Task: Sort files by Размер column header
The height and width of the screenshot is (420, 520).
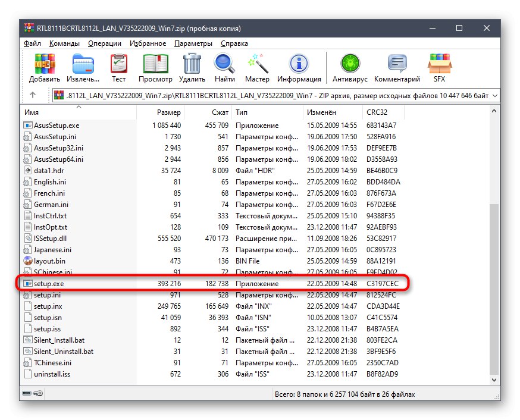Action: [161, 112]
